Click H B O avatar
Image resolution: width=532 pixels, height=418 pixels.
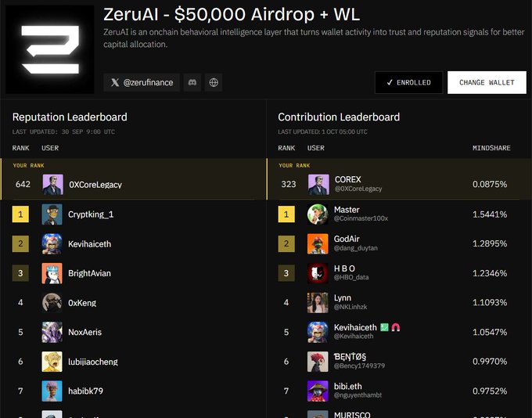318,273
